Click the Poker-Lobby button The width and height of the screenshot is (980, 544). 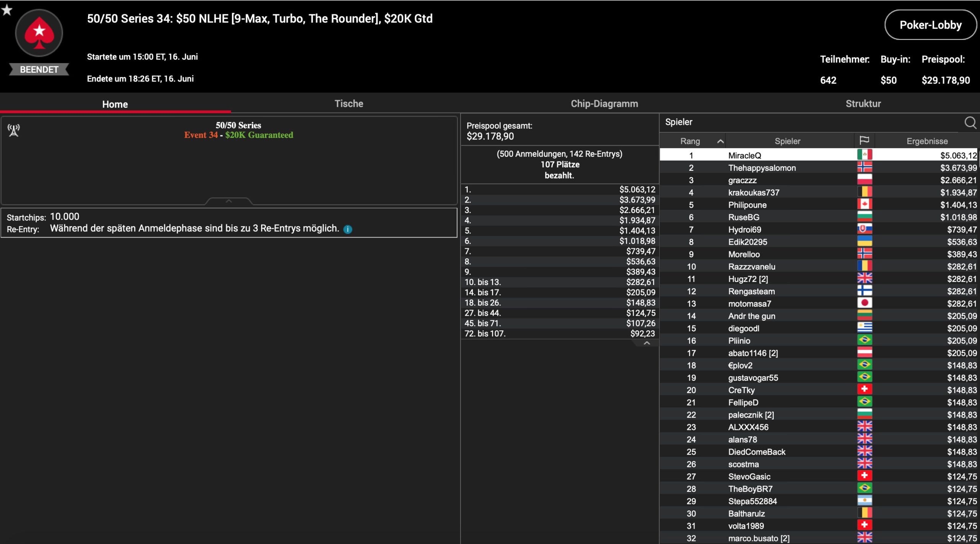coord(930,25)
